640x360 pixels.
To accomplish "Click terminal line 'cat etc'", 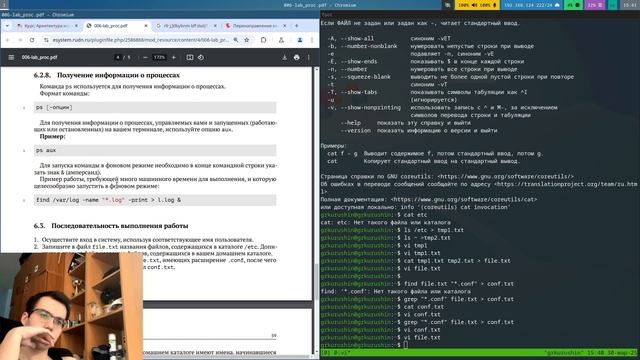I will (x=416, y=215).
